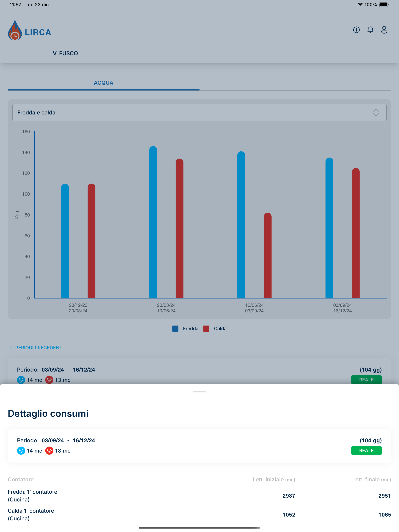Tap final reading value 2951
This screenshot has height=532, width=399.
pos(385,496)
